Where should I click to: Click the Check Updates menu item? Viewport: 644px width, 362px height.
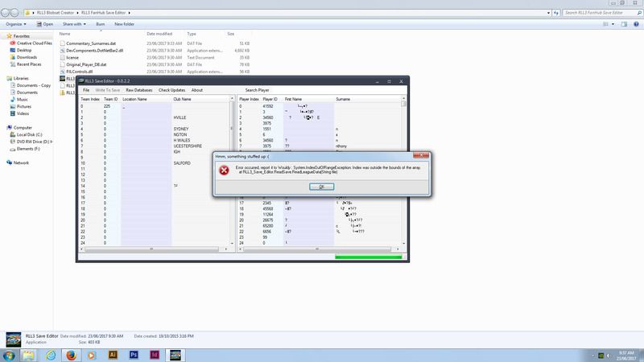tap(171, 90)
